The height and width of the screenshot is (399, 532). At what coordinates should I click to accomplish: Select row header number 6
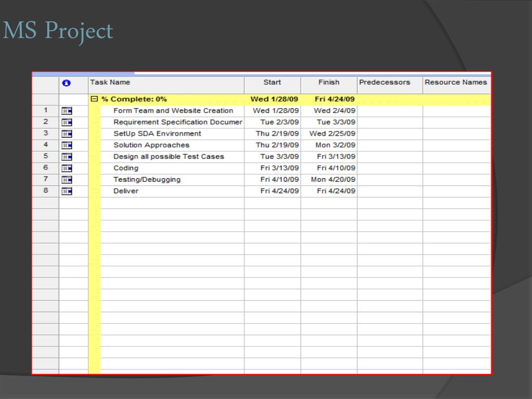click(46, 168)
